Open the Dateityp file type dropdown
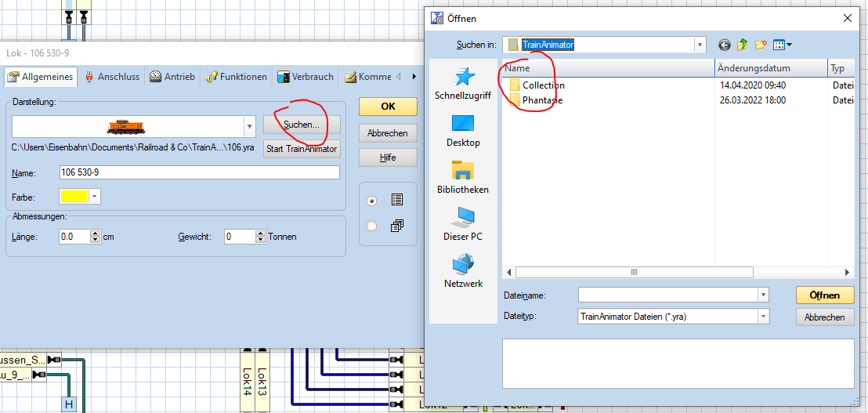868x413 pixels. (763, 317)
